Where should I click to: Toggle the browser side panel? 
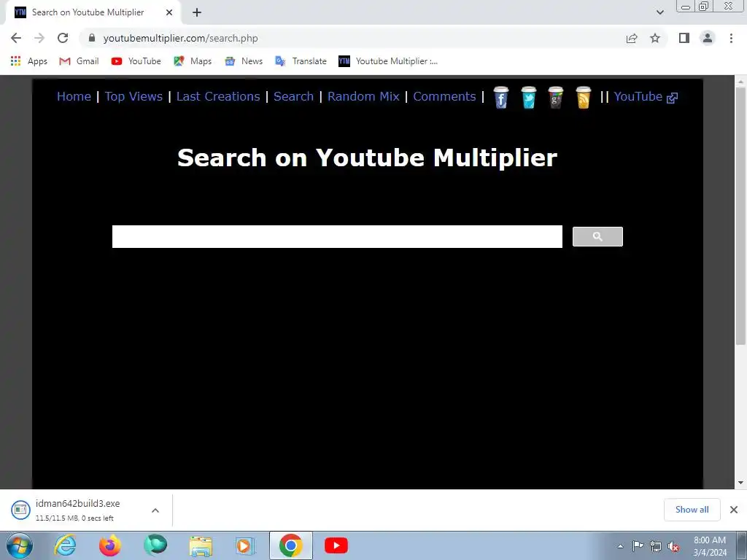pyautogui.click(x=684, y=38)
